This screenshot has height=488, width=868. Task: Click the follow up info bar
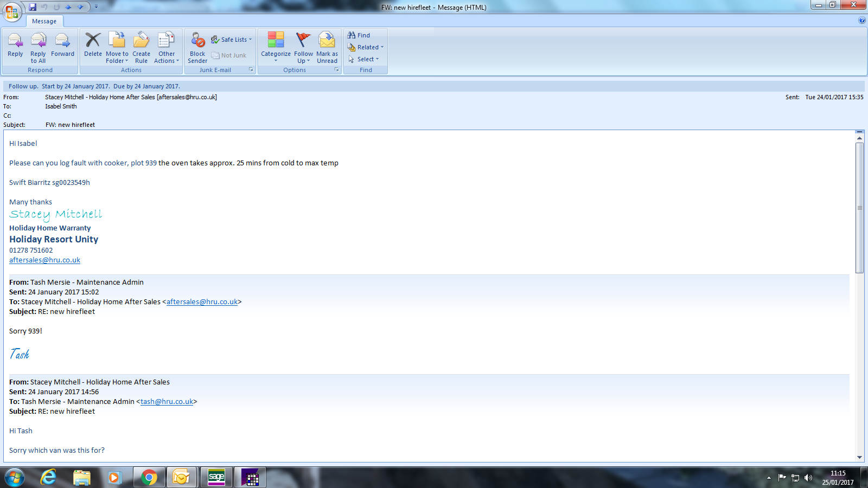coord(434,86)
